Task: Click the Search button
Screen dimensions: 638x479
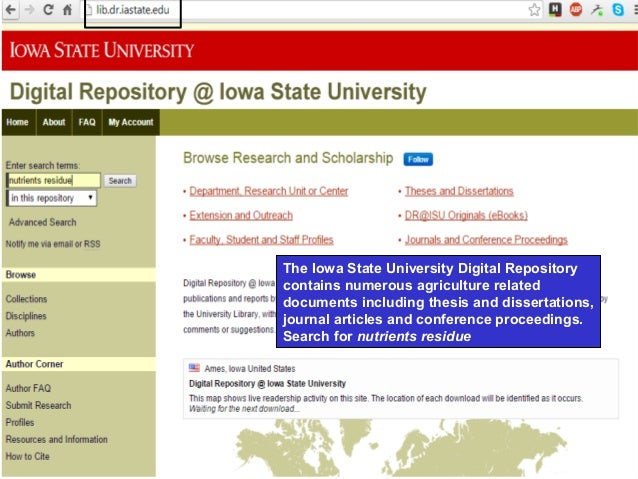Action: point(120,181)
